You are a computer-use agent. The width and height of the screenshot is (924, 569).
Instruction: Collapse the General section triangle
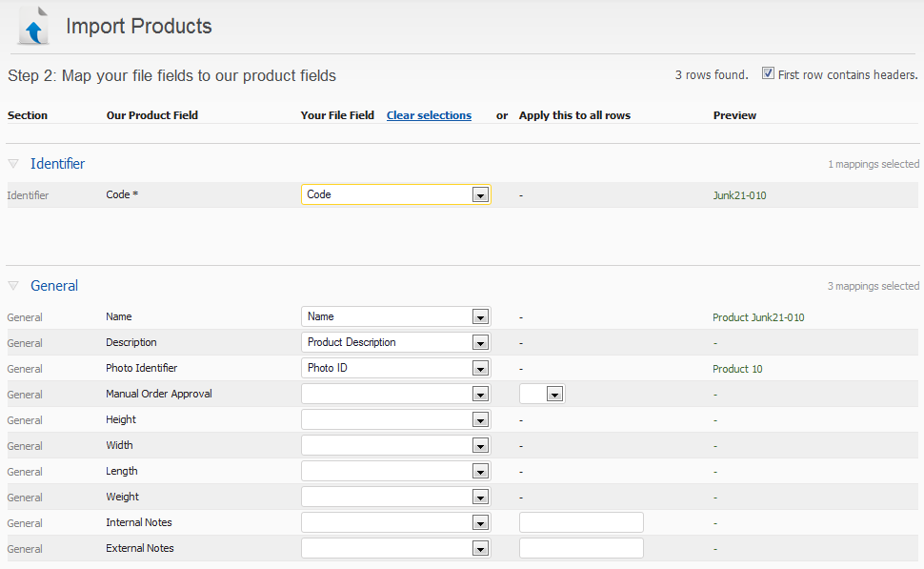13,285
